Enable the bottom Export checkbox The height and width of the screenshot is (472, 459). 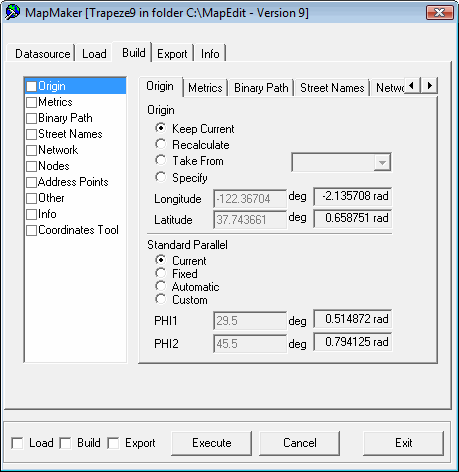(x=113, y=443)
